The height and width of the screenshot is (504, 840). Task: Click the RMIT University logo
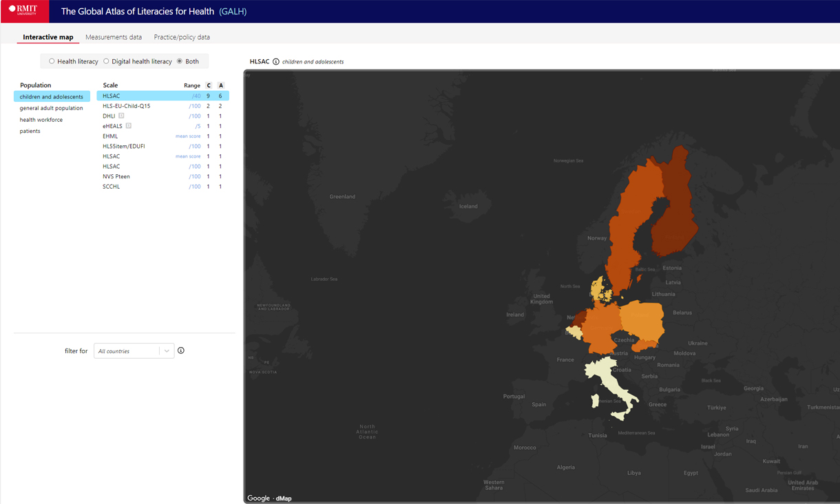pyautogui.click(x=25, y=11)
